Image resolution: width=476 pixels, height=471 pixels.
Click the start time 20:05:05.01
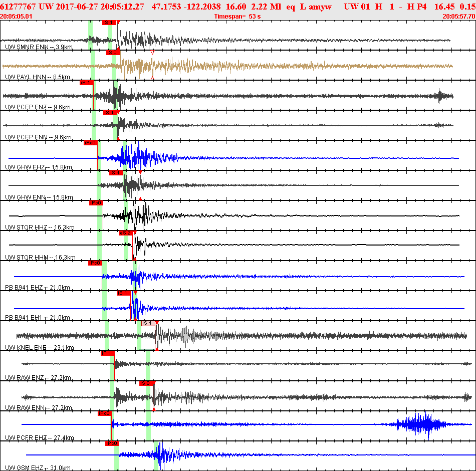[16, 17]
